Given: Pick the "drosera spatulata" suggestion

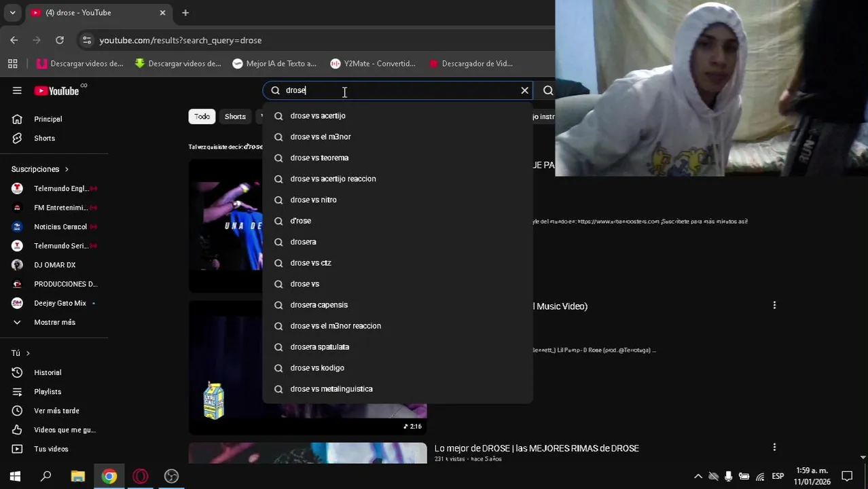Looking at the screenshot, I should pyautogui.click(x=397, y=347).
